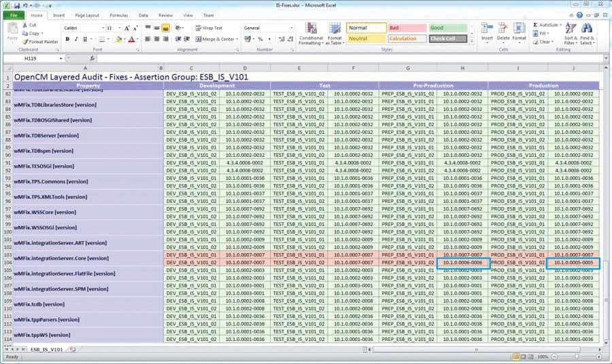Click the Accounting Number Format icon
Image resolution: width=612 pixels, height=364 pixels.
click(247, 39)
